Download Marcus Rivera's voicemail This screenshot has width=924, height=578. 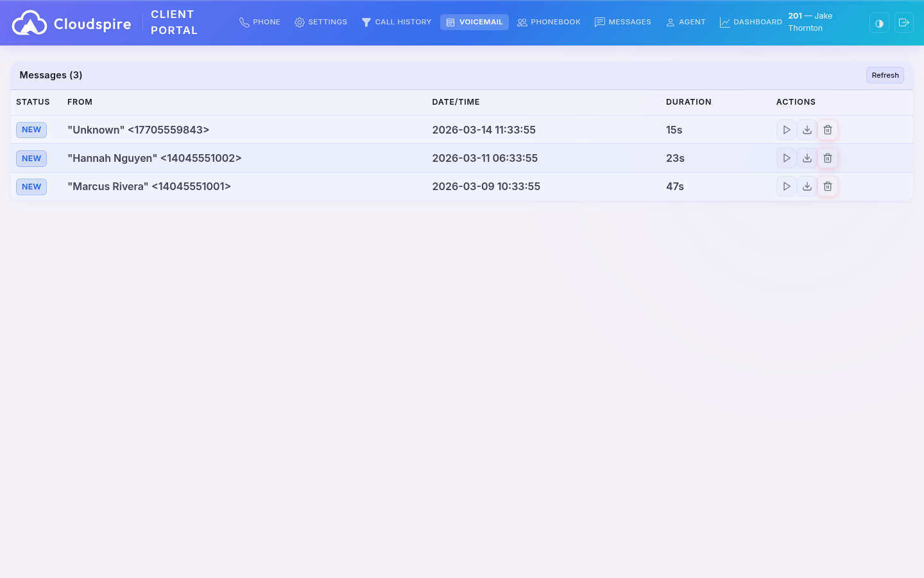(807, 186)
